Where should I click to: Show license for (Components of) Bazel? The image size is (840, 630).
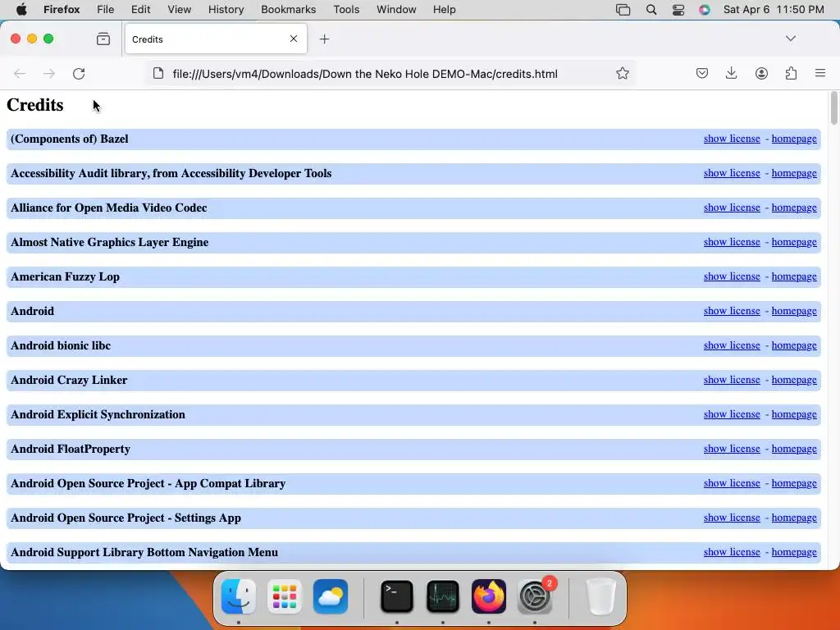pyautogui.click(x=732, y=139)
